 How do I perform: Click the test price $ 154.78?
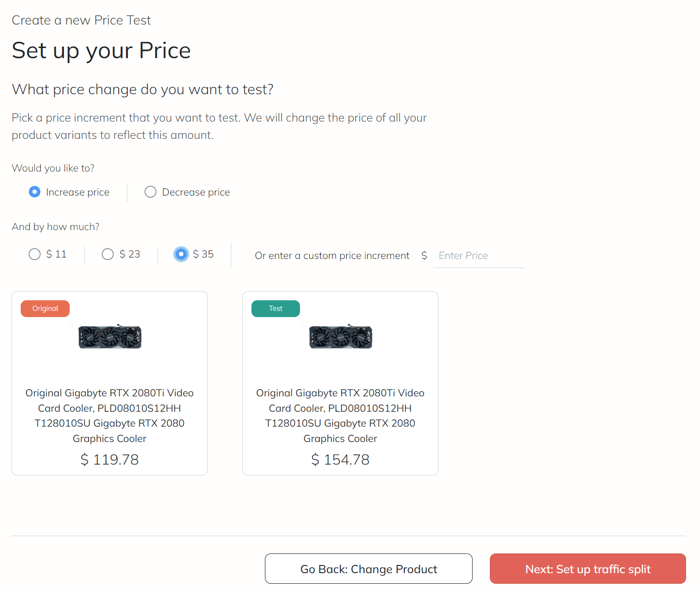[x=340, y=460]
